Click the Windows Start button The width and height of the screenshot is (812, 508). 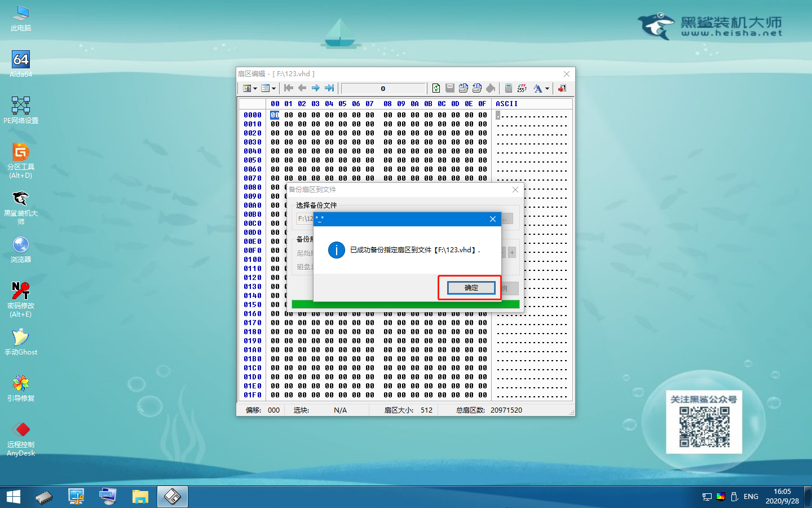[x=14, y=497]
